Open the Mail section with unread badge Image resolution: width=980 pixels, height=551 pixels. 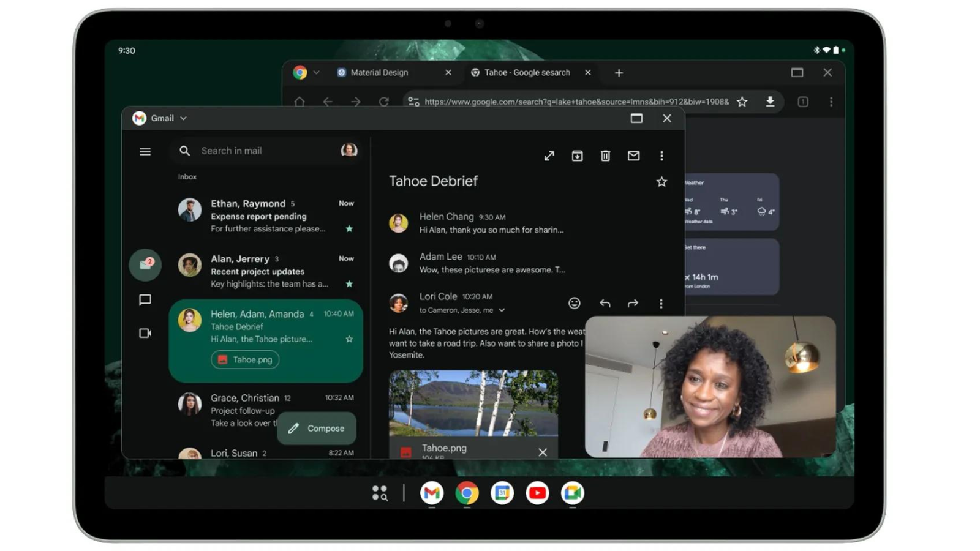coord(145,264)
